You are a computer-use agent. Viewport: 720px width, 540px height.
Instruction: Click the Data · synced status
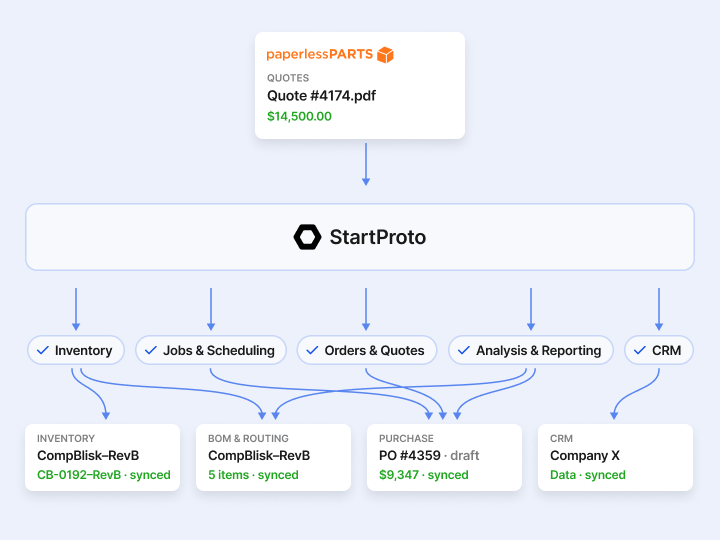pos(588,475)
